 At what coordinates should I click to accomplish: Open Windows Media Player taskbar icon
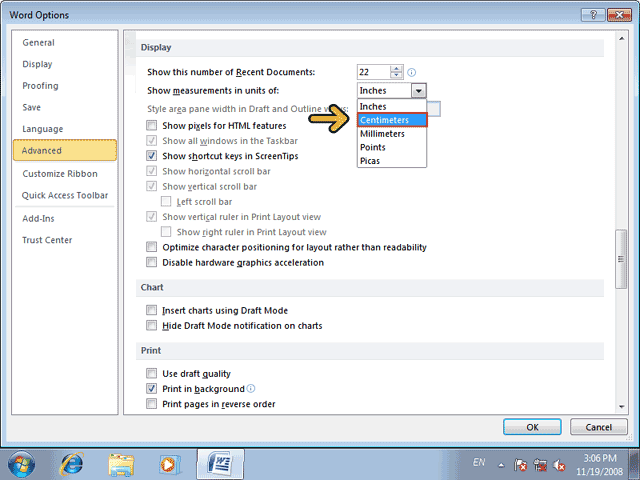(169, 465)
